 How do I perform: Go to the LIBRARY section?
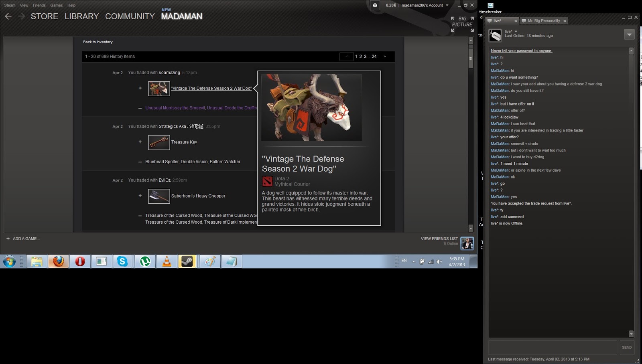81,16
